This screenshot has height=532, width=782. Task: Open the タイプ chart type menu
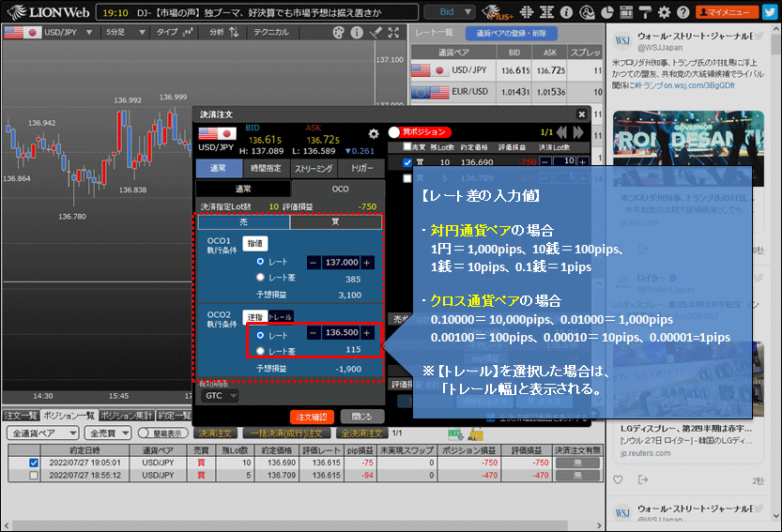coord(175,33)
